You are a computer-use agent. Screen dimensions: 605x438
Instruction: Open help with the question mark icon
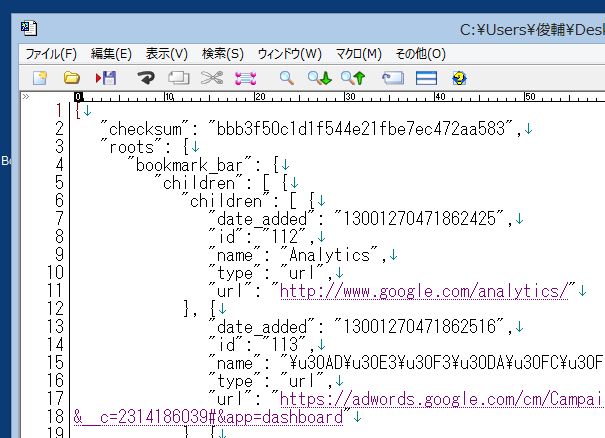point(459,78)
